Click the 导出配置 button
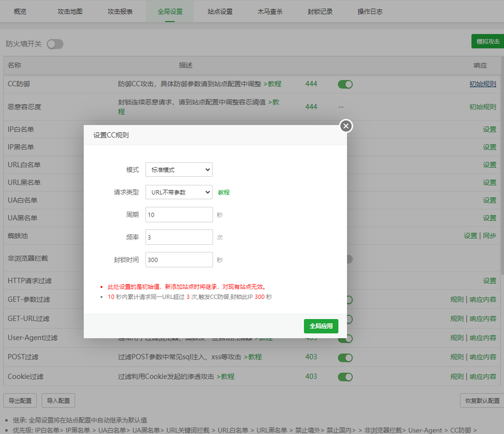 pyautogui.click(x=20, y=400)
